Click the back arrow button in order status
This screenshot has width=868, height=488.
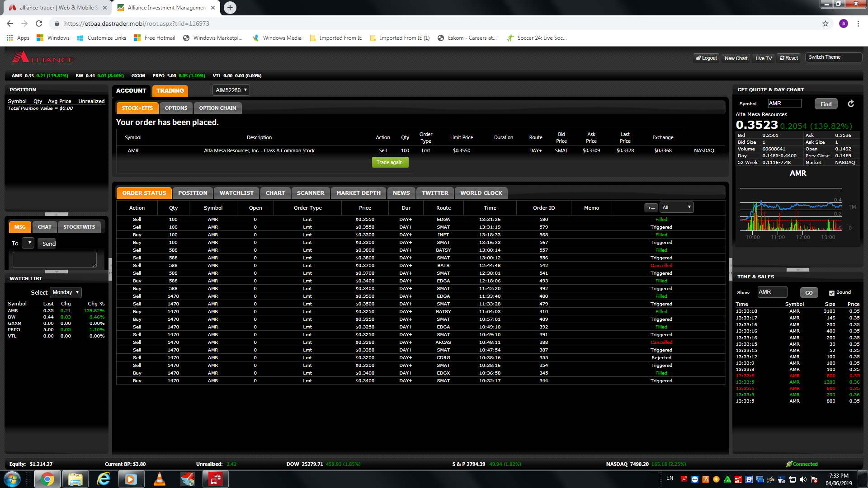pos(651,208)
